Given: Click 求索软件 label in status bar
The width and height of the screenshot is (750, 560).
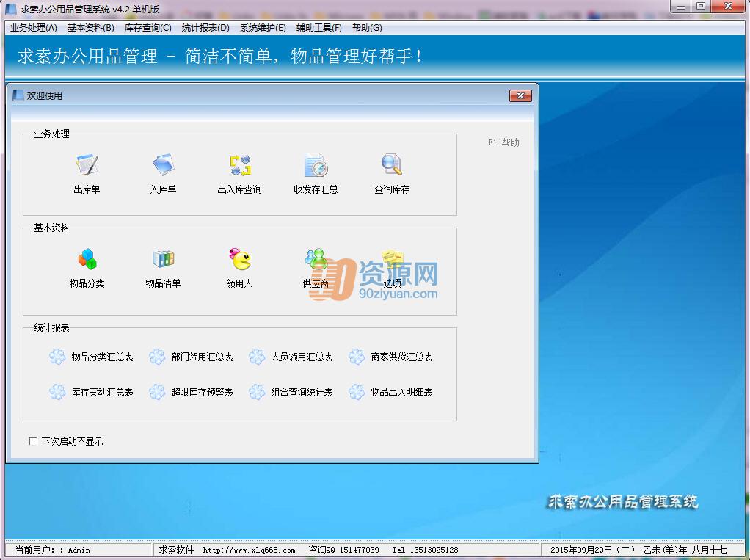Looking at the screenshot, I should 177,550.
